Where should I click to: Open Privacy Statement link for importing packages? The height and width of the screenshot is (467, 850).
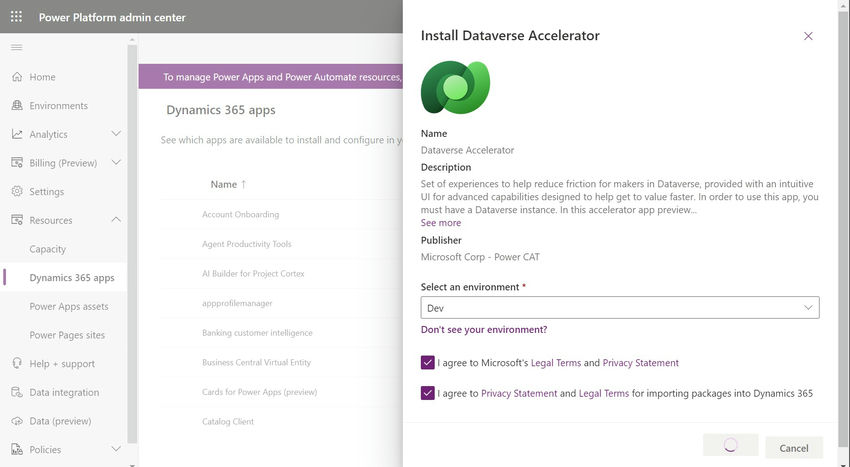(x=519, y=393)
